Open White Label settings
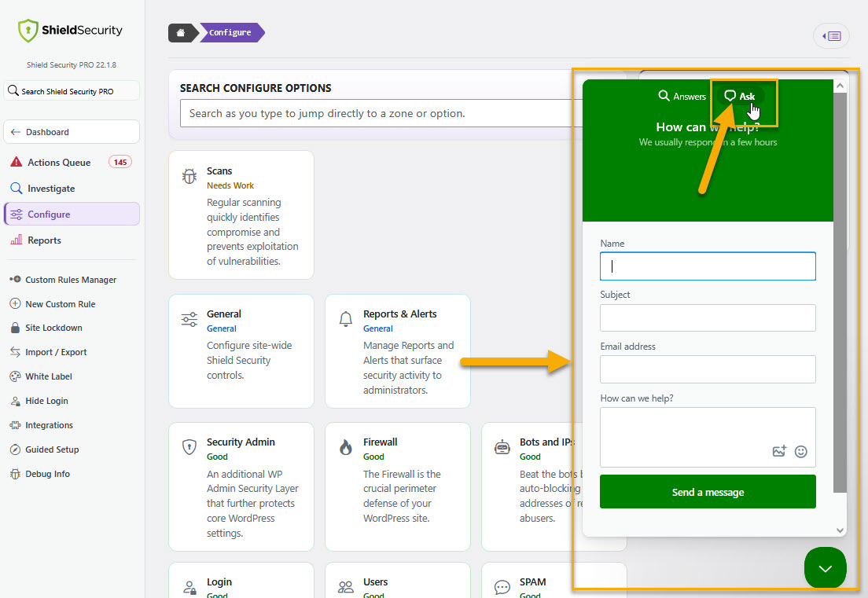Screen dimensions: 868x598 [49, 376]
